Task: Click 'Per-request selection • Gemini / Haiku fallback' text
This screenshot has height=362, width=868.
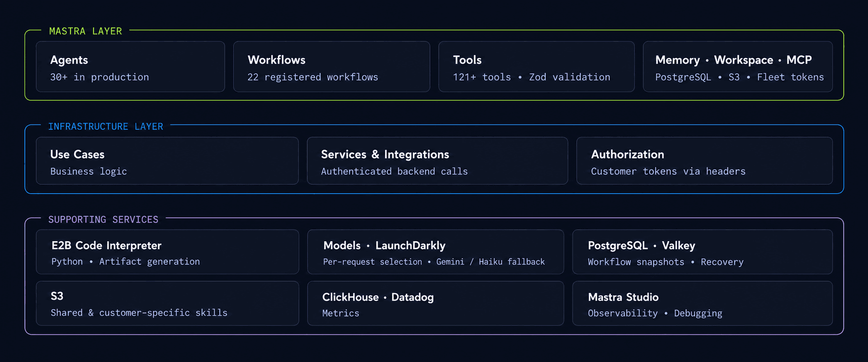Action: click(x=434, y=262)
